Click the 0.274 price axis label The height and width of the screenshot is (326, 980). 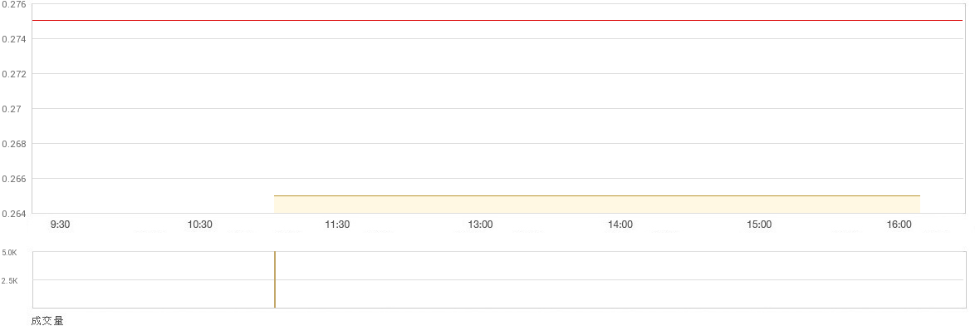point(14,39)
